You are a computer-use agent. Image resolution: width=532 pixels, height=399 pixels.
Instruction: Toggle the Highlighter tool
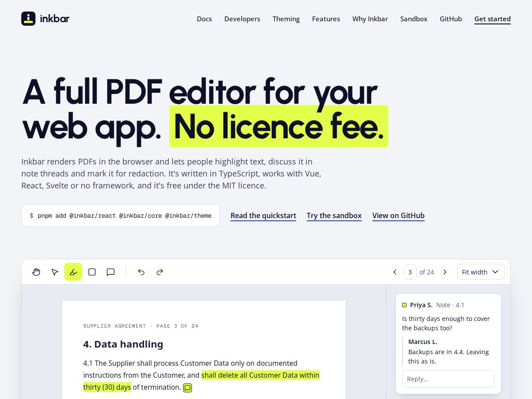(x=73, y=272)
